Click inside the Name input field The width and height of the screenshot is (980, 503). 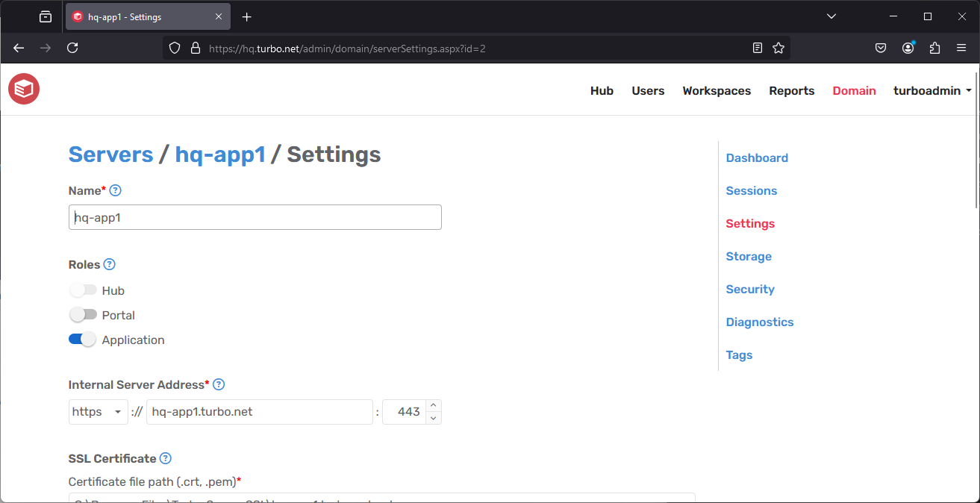(254, 217)
